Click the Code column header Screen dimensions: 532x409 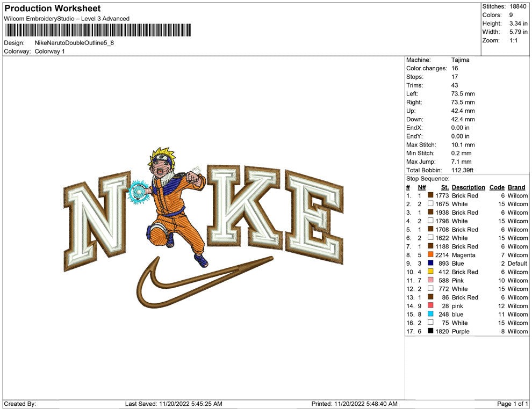point(497,187)
